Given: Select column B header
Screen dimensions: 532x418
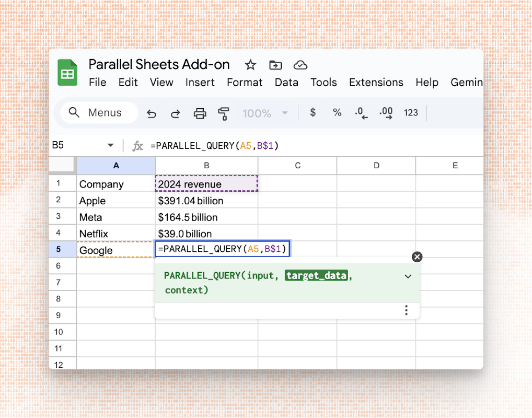Looking at the screenshot, I should [x=206, y=166].
